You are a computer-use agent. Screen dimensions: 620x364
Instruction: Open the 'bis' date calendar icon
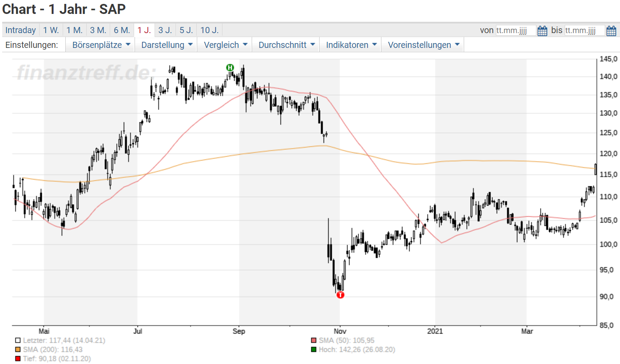611,30
